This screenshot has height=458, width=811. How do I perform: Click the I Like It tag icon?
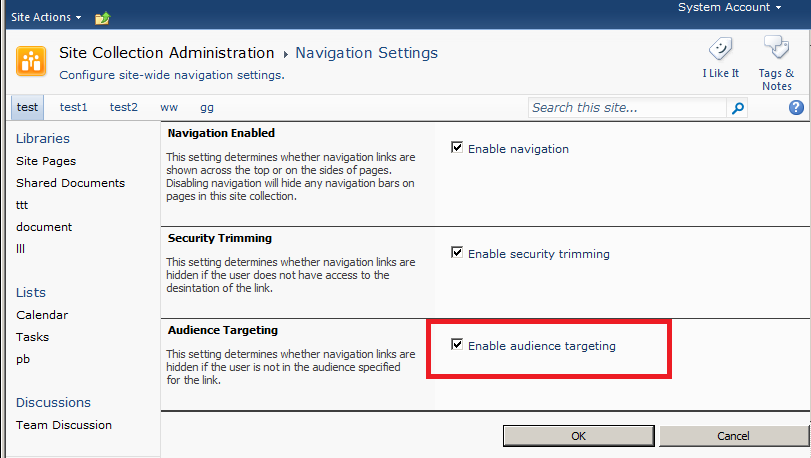point(720,50)
